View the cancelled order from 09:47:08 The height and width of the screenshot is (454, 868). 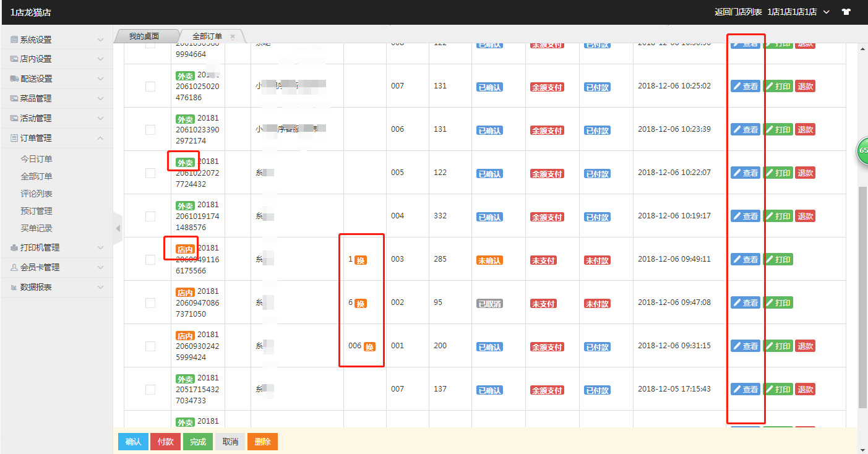point(746,303)
